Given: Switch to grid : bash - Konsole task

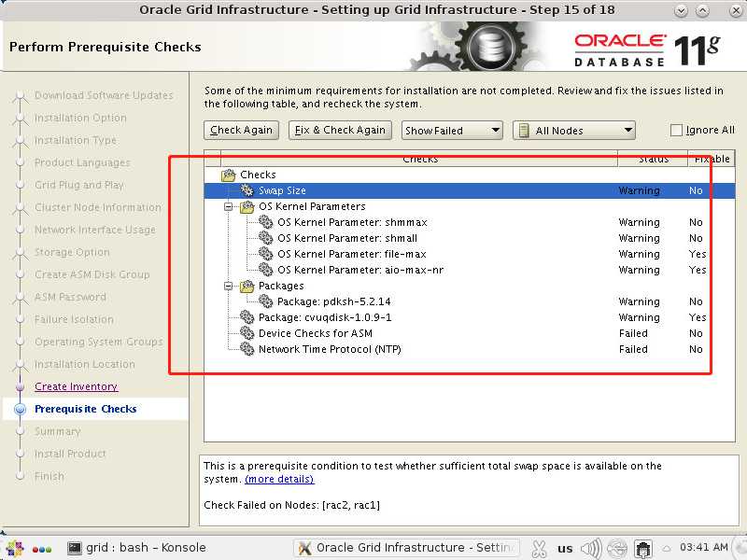Looking at the screenshot, I should [138, 548].
